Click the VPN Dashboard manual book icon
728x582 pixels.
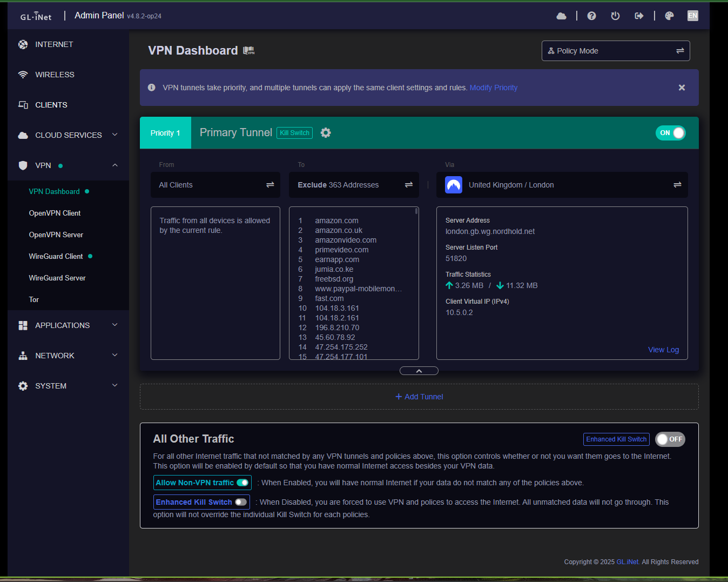coord(248,51)
